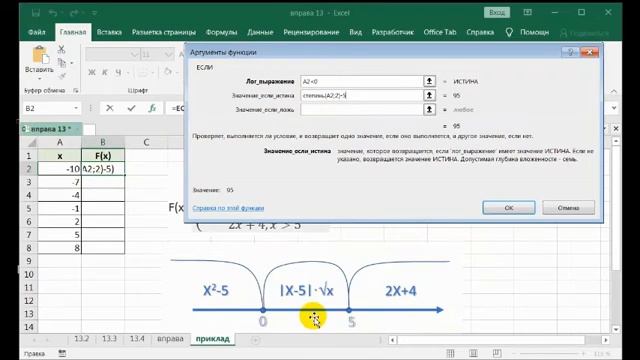Collapse dialog button beside Лог_выражение field

pyautogui.click(x=429, y=81)
